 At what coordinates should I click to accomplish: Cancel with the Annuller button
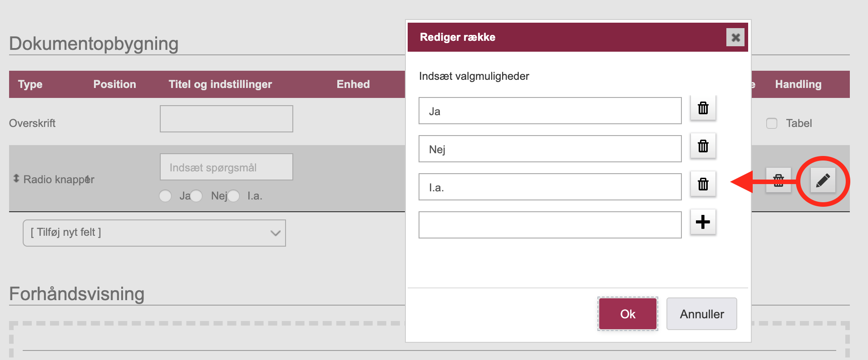[x=702, y=314]
